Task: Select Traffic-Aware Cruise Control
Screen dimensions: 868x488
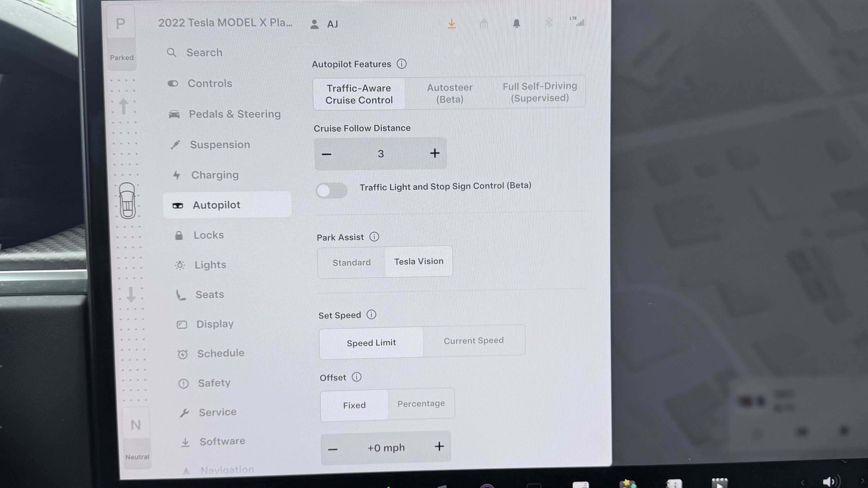Action: (x=359, y=94)
